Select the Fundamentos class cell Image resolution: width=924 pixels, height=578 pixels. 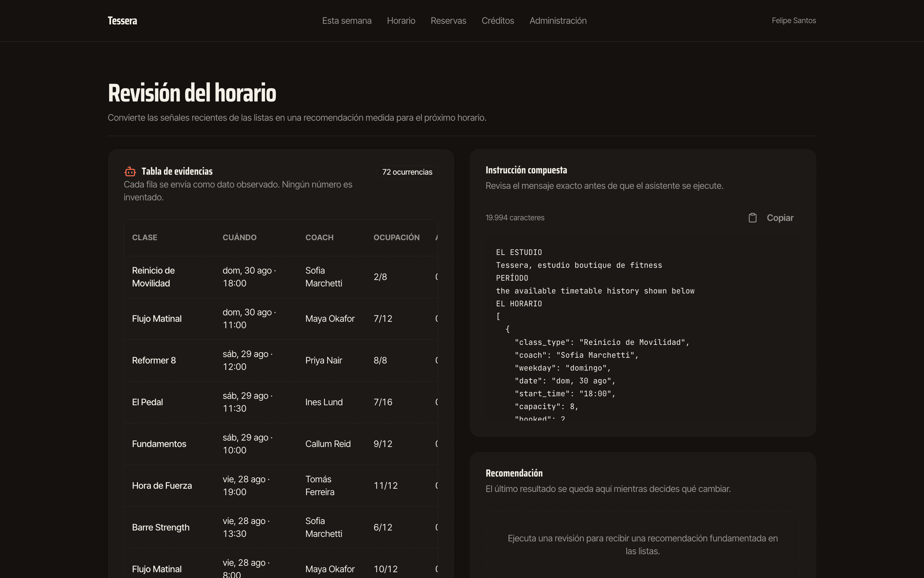tap(159, 444)
